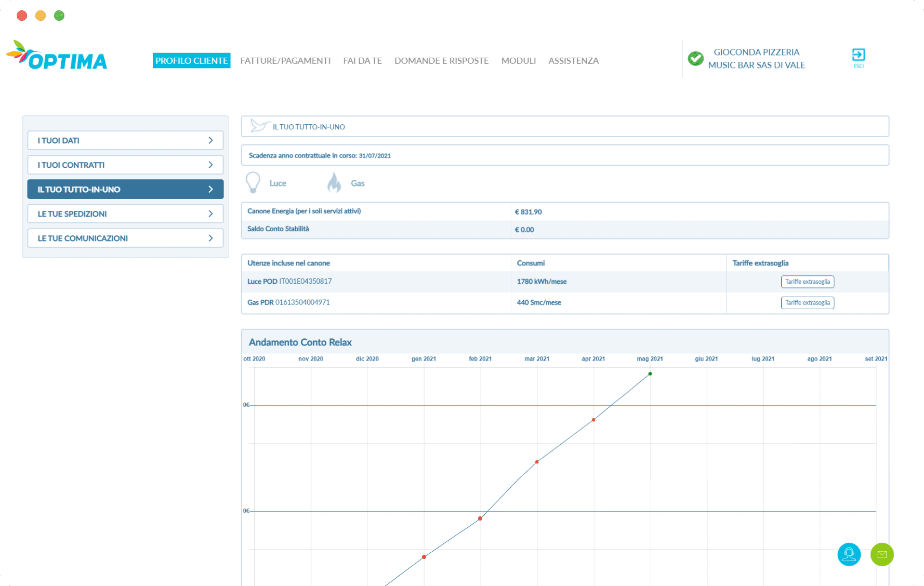Click the green mag 2021 chart point
The image size is (924, 586).
(x=650, y=374)
